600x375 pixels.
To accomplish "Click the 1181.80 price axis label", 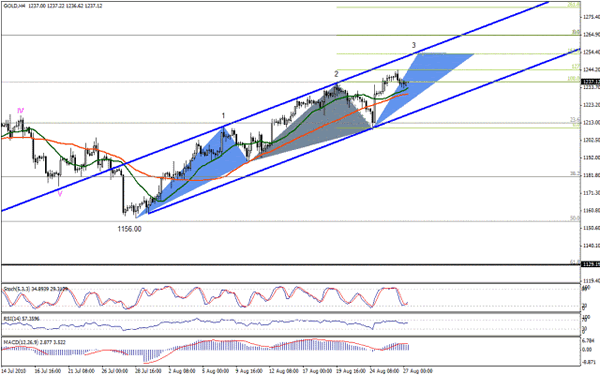I will 592,175.
